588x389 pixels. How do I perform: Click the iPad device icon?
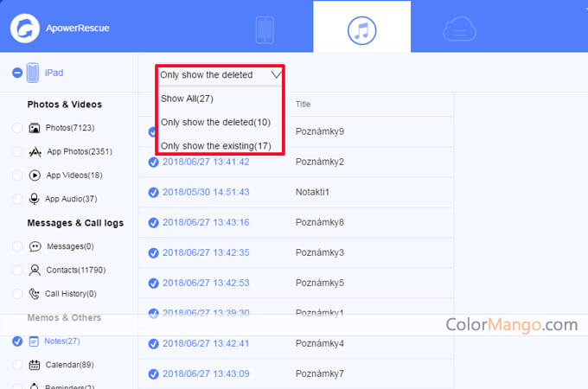click(33, 73)
